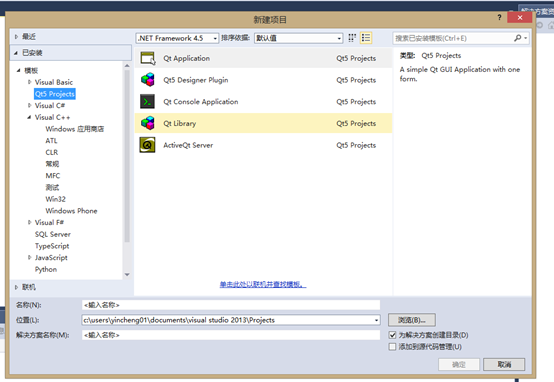
Task: Click the category tree scrollbar thumb
Action: click(x=127, y=156)
